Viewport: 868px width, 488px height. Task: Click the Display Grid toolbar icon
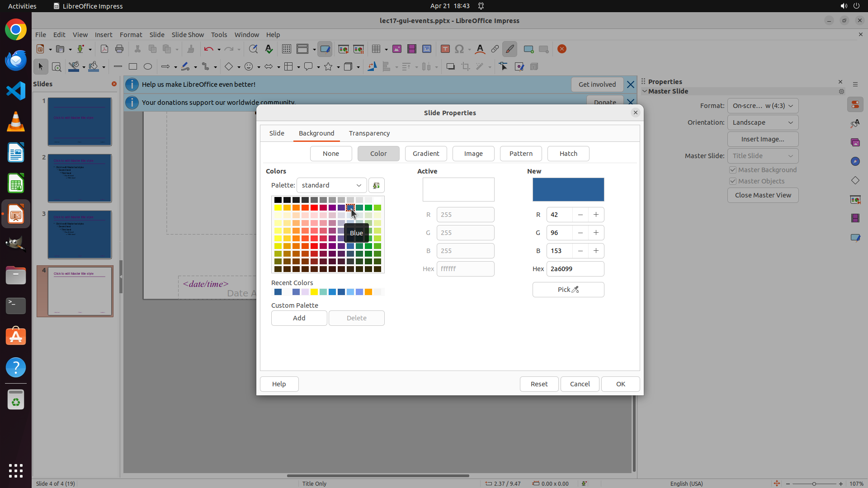click(x=286, y=49)
